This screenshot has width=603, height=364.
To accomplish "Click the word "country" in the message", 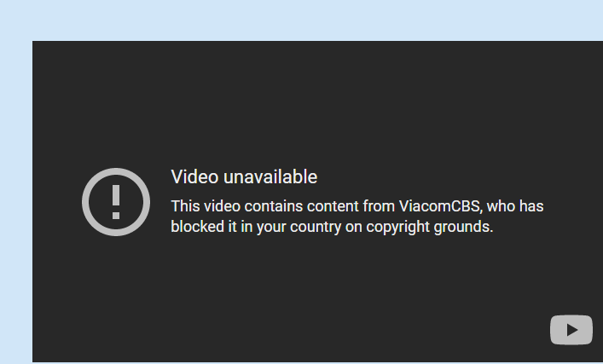I will pyautogui.click(x=316, y=227).
